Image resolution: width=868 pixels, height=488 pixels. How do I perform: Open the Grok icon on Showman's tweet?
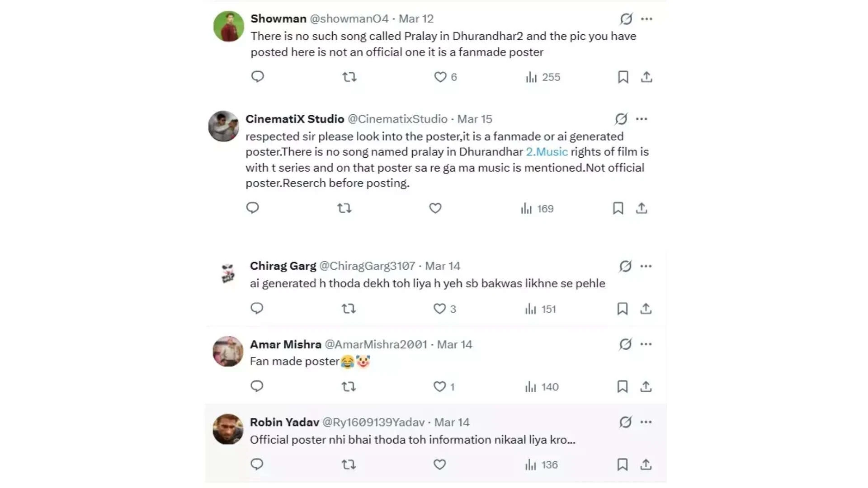(x=626, y=19)
